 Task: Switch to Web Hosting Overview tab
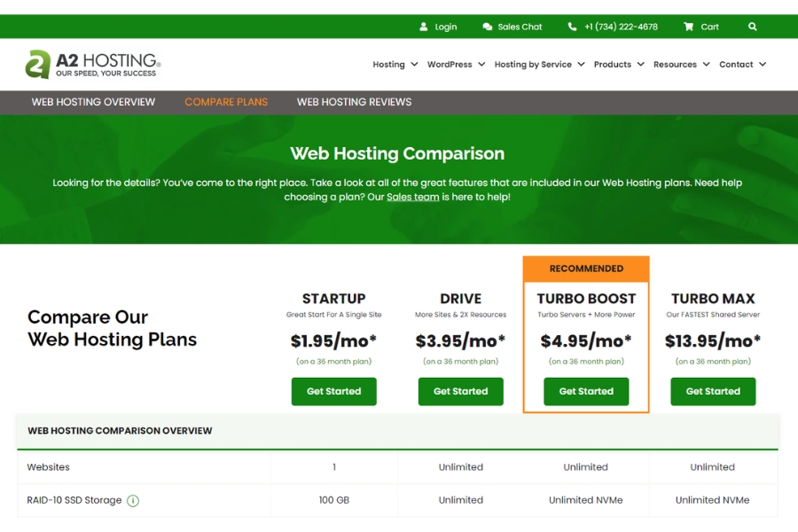(x=93, y=102)
